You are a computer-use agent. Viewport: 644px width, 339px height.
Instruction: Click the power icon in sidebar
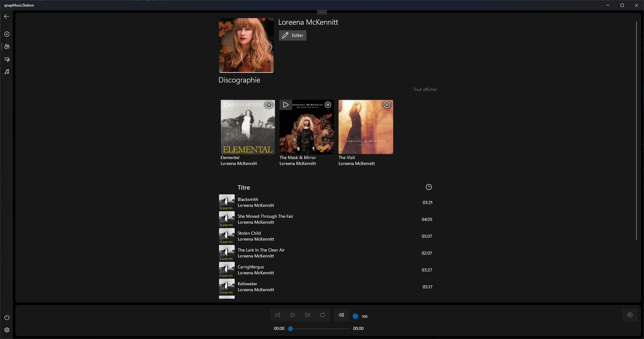(x=7, y=317)
